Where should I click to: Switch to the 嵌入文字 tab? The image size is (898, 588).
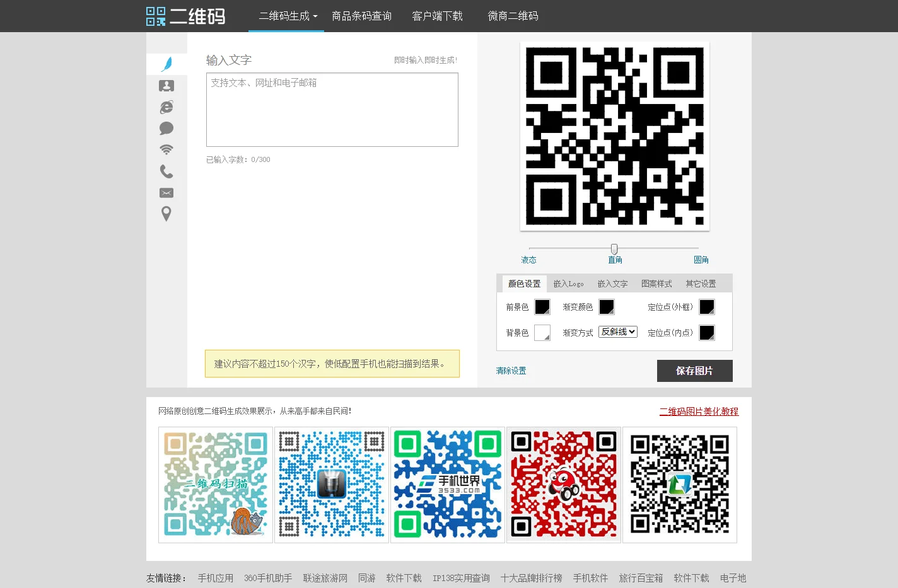click(612, 284)
